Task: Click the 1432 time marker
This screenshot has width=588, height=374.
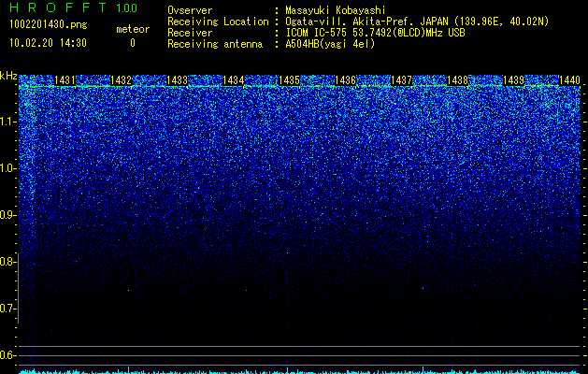Action: click(122, 80)
